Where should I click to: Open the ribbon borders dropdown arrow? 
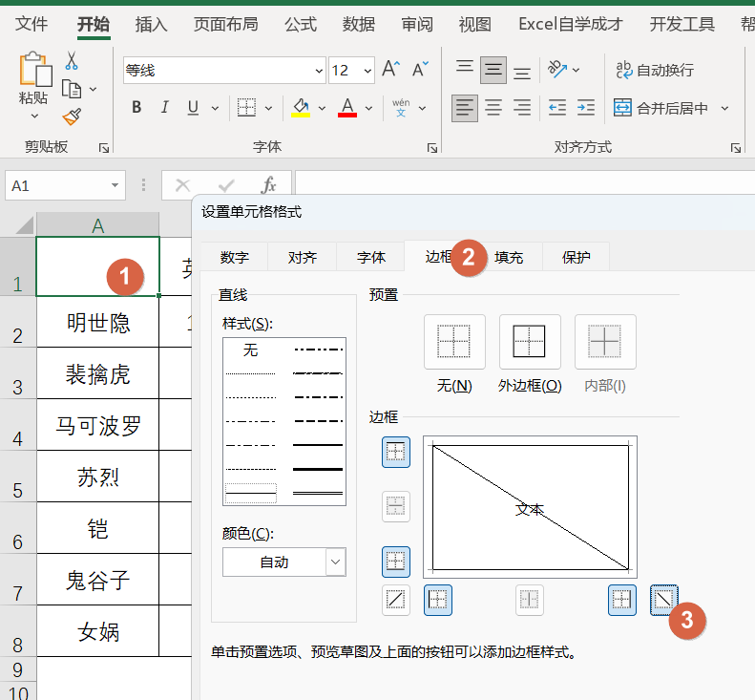268,109
